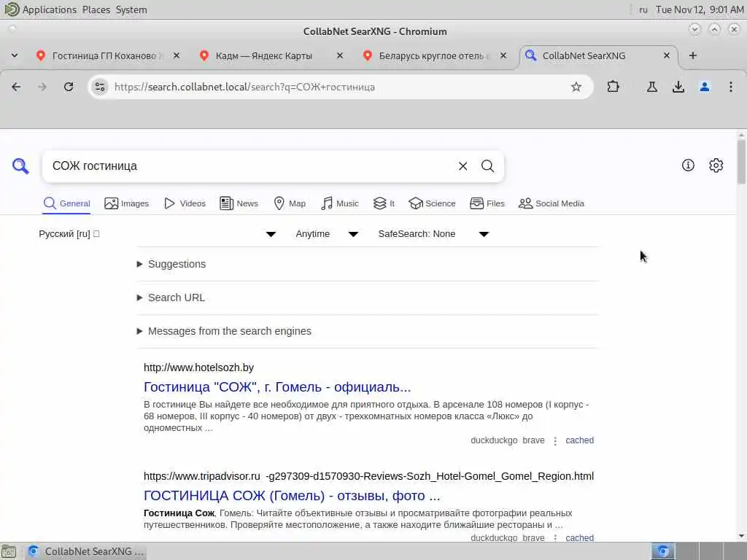Open the System menu
Image resolution: width=747 pixels, height=560 pixels.
pyautogui.click(x=131, y=9)
